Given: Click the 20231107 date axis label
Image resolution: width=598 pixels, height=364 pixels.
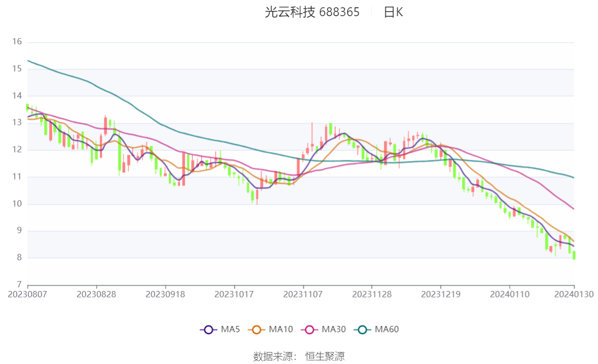Looking at the screenshot, I should pyautogui.click(x=303, y=295).
